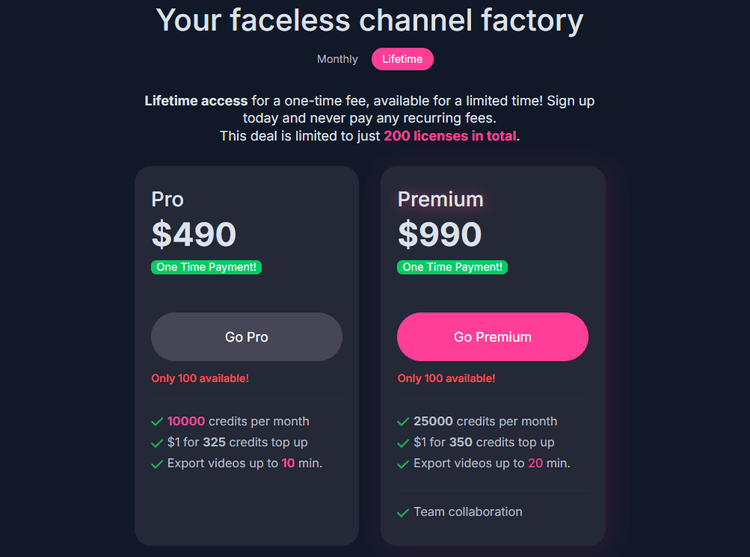The image size is (750, 557).
Task: Switch to Monthly billing option
Action: pos(337,59)
